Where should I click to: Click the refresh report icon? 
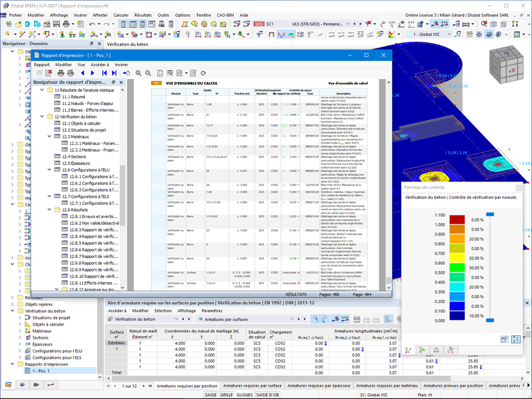[203, 73]
